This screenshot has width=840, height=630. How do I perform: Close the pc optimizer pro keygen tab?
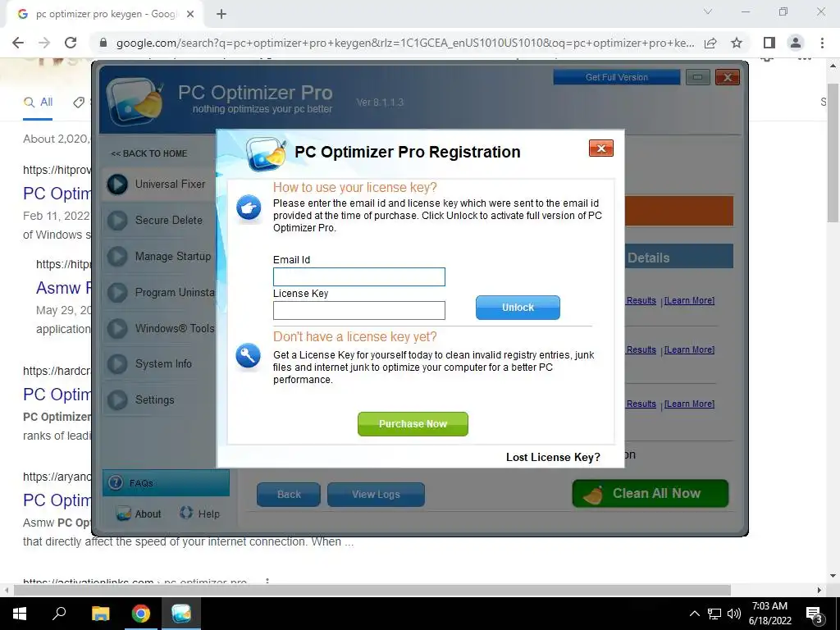point(190,14)
